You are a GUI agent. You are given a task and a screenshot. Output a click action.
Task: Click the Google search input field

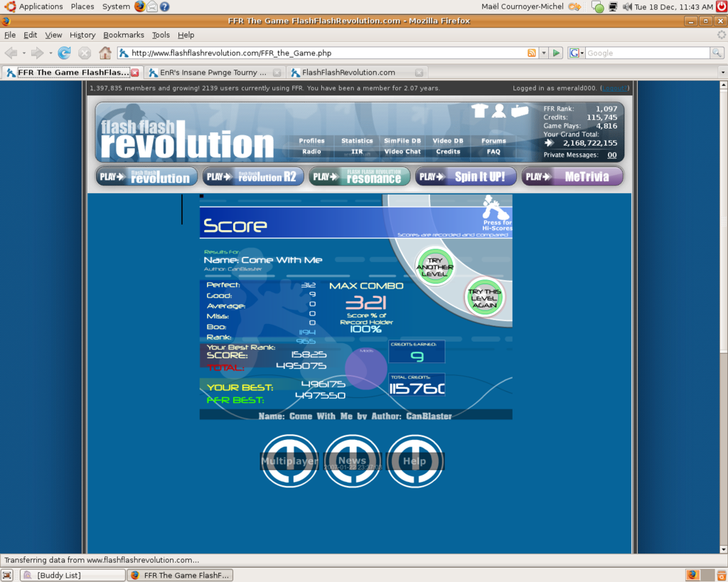tap(647, 53)
